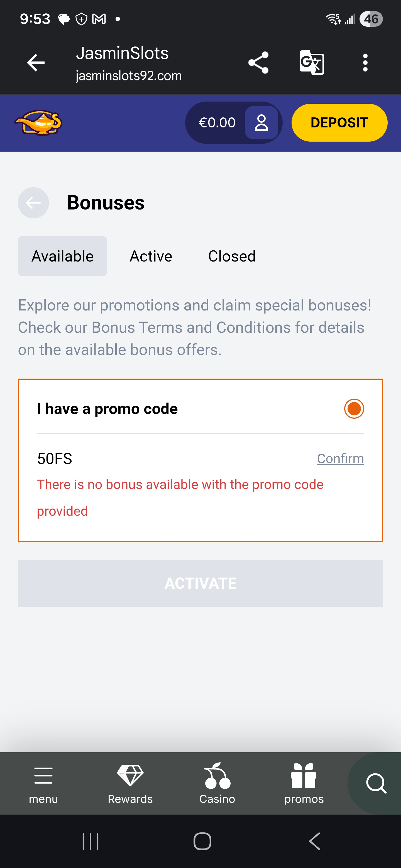Click the yellow DEPOSIT button

point(339,123)
